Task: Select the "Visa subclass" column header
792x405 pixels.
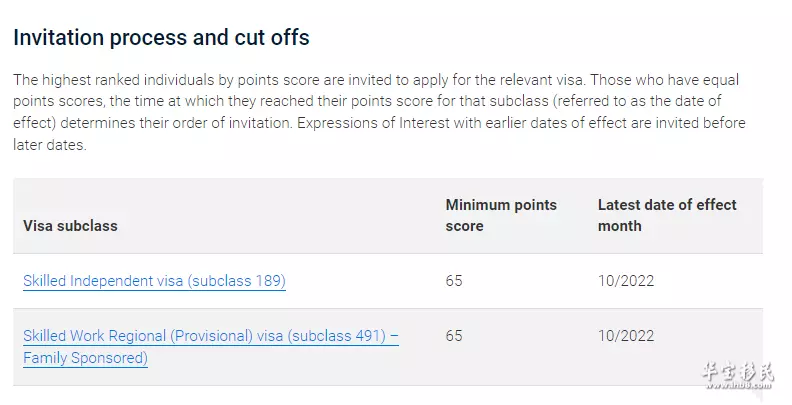Action: click(x=70, y=226)
